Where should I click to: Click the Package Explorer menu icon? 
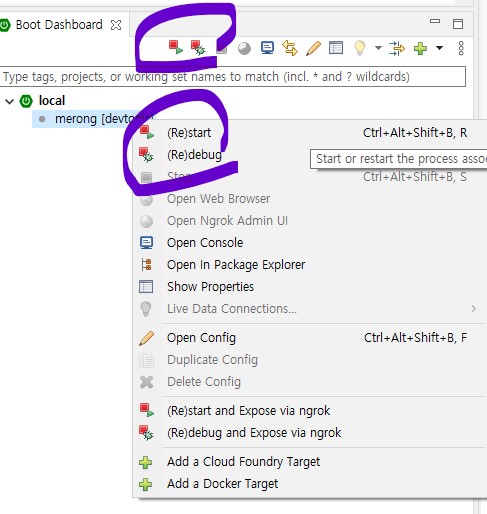coord(146,265)
